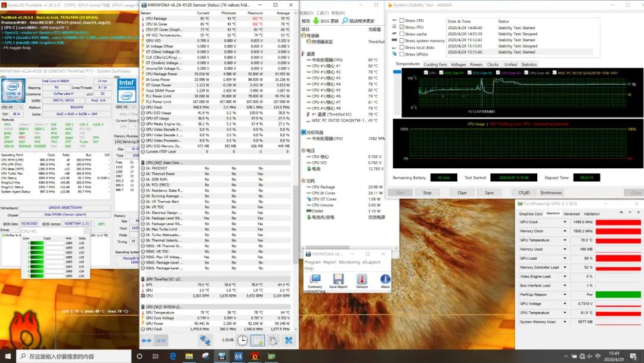
Task: Open GPU Clock dropdown in GPU-Z
Action: pyautogui.click(x=565, y=222)
